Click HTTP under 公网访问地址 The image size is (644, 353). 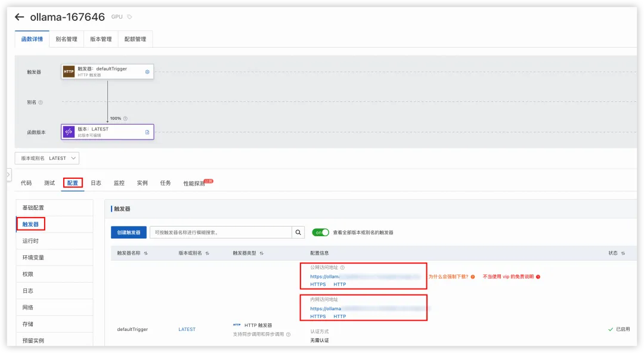tap(340, 284)
